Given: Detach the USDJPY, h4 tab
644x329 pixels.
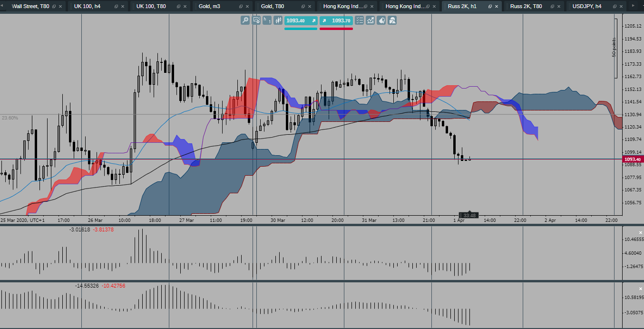Looking at the screenshot, I should 615,7.
